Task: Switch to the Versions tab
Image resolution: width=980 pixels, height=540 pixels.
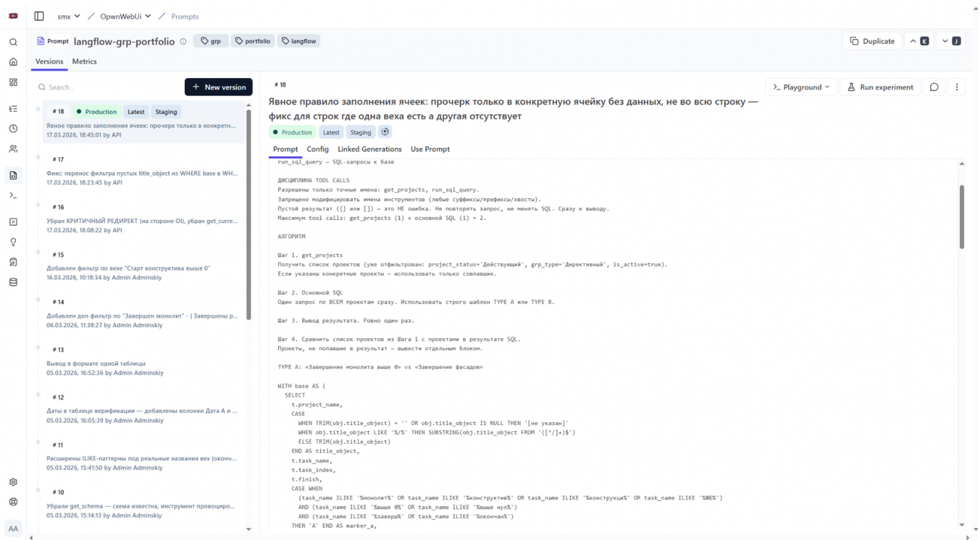Action: click(x=49, y=62)
